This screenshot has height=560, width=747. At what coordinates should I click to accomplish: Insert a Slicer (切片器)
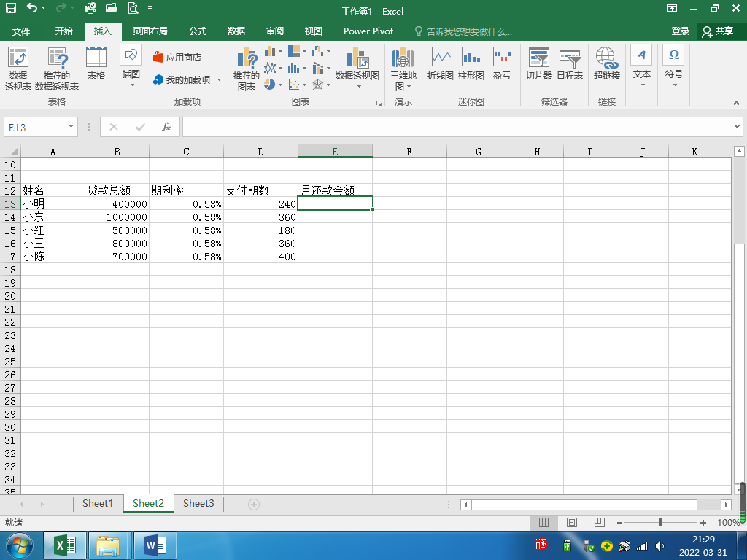pyautogui.click(x=539, y=63)
